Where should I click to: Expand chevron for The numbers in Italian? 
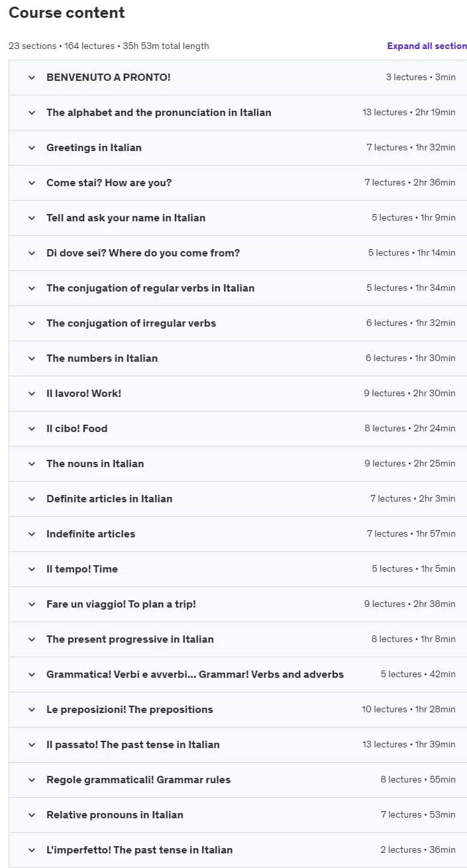point(31,358)
